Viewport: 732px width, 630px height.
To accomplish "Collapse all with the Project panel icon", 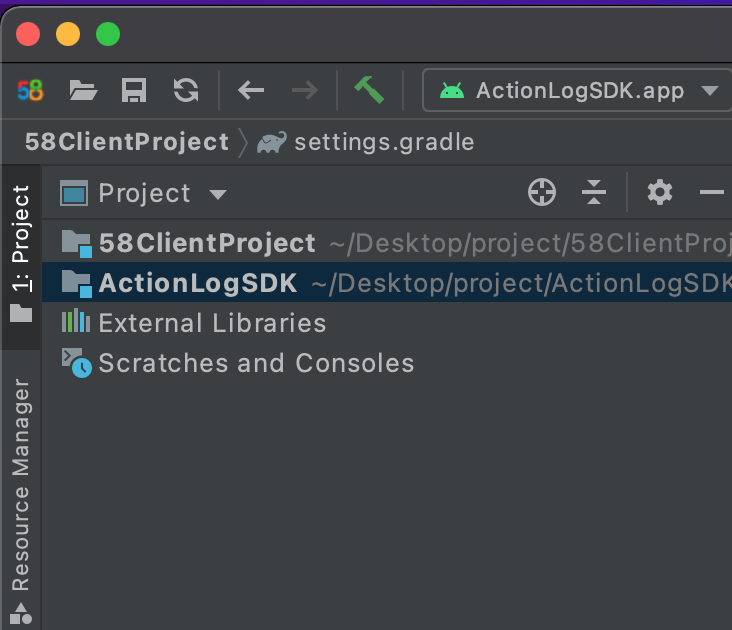I will 594,193.
